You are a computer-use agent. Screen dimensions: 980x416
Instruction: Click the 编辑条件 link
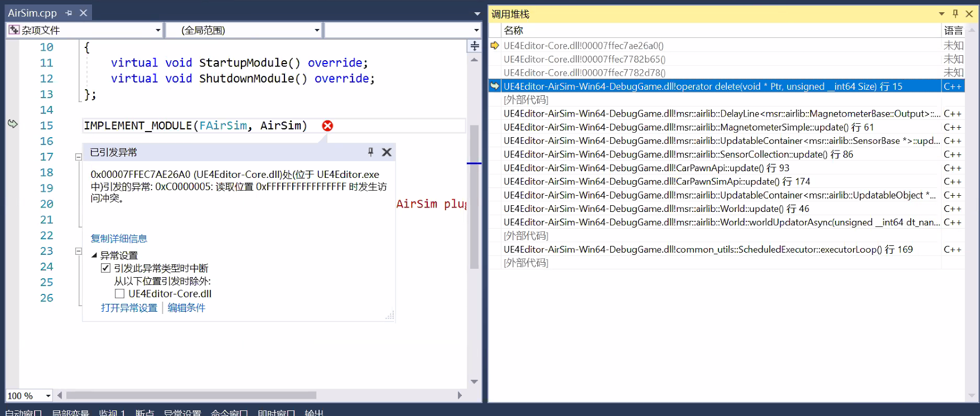tap(186, 308)
